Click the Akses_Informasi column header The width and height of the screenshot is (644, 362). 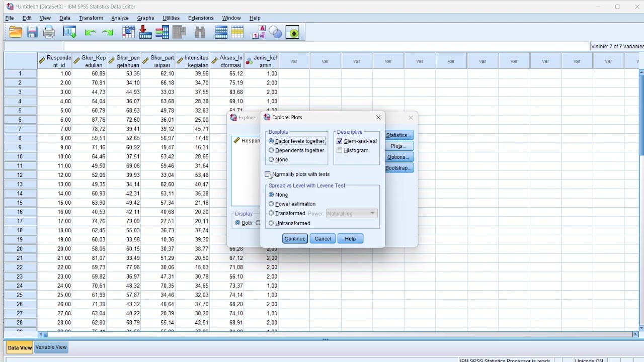tap(227, 61)
